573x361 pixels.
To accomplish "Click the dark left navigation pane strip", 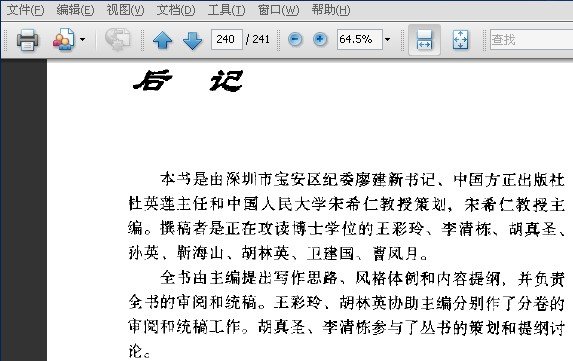I will pyautogui.click(x=25, y=210).
